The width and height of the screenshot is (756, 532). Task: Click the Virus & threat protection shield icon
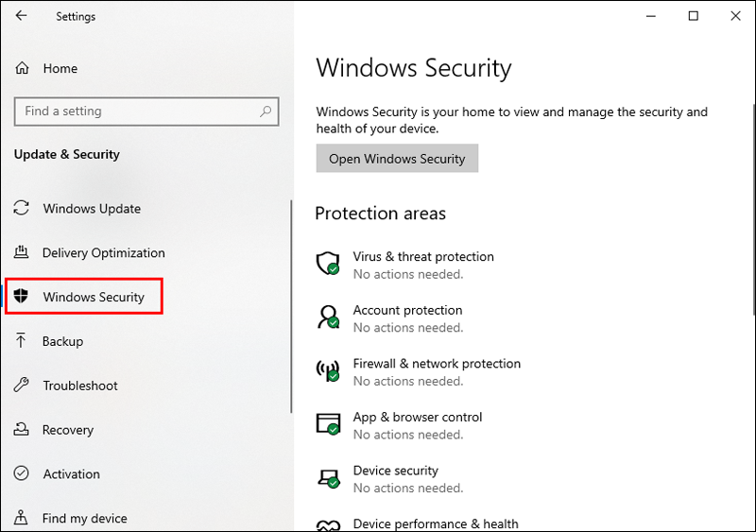328,263
